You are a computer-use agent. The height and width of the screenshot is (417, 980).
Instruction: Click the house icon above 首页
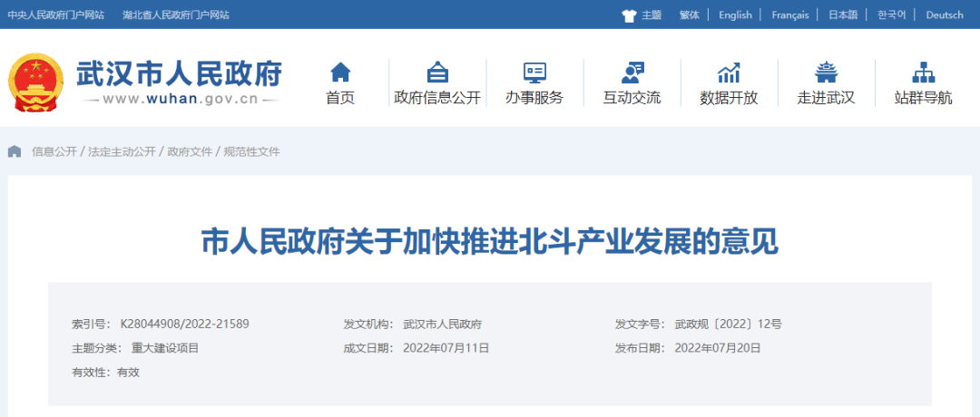click(340, 72)
